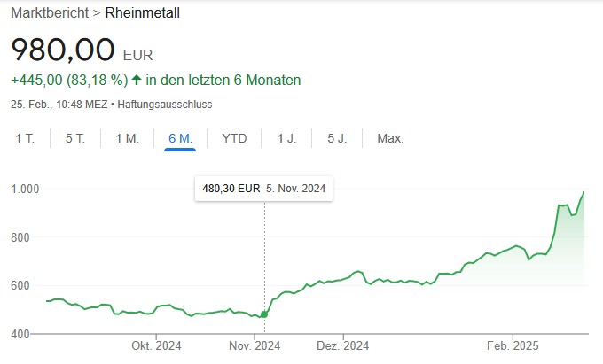Viewport: 603px width, 364px height.
Task: Choose the 1 M. chart range
Action: 128,138
